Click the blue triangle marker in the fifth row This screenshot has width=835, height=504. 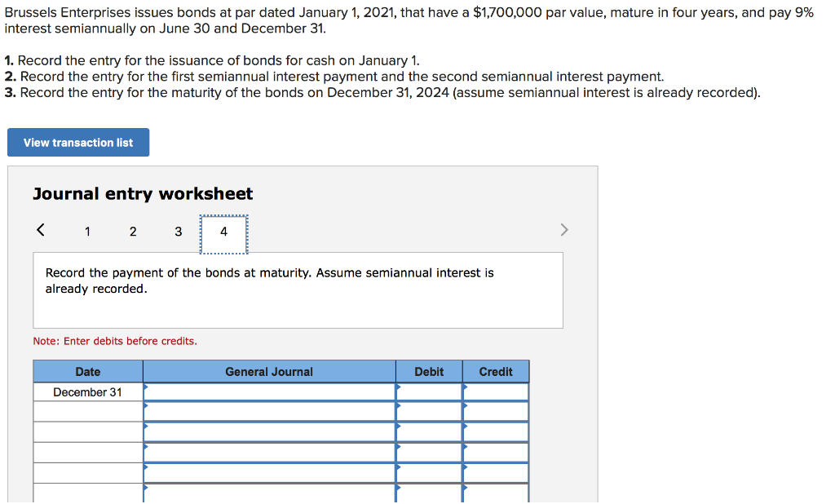(x=147, y=469)
